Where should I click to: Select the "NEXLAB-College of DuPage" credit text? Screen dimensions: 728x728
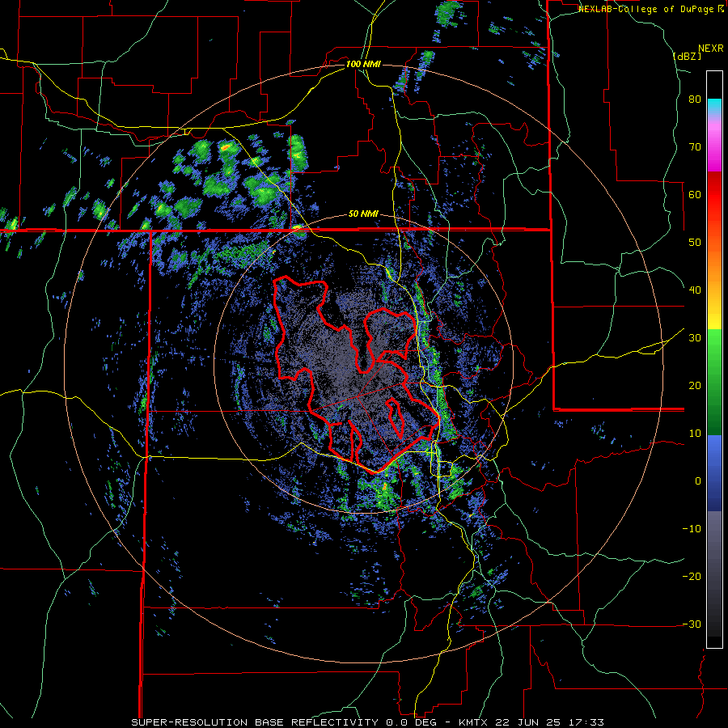[645, 9]
